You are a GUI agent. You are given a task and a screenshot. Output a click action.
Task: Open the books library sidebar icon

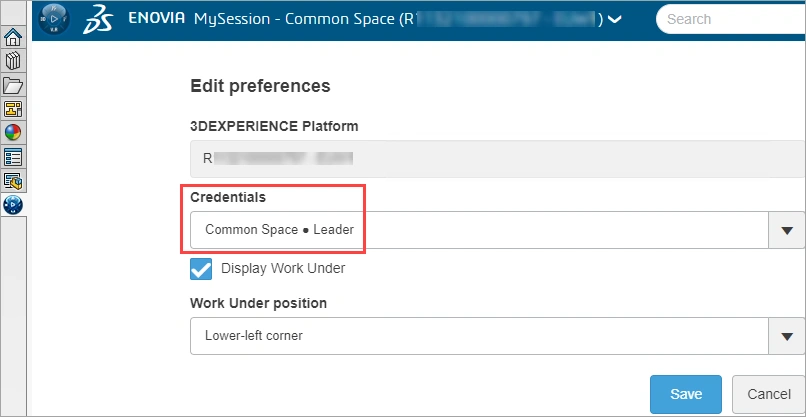[x=14, y=62]
